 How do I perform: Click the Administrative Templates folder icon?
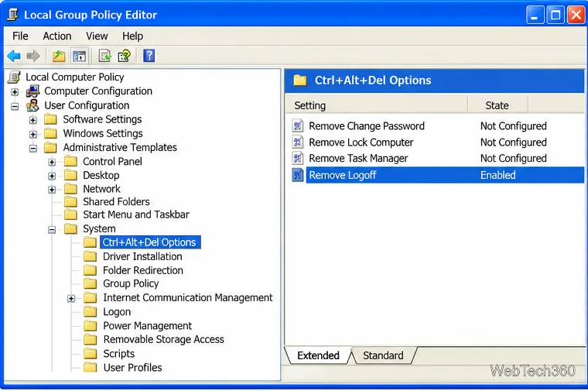[50, 147]
